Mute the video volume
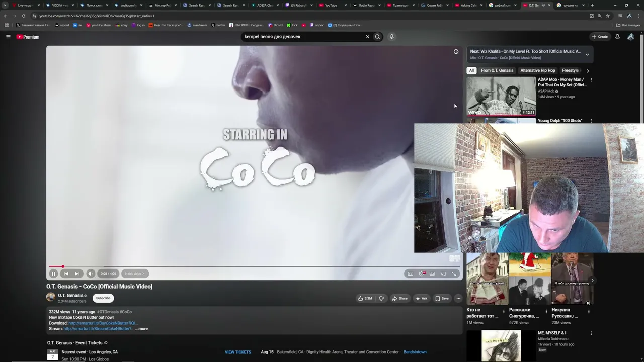Viewport: 644px width, 362px height. click(x=91, y=274)
